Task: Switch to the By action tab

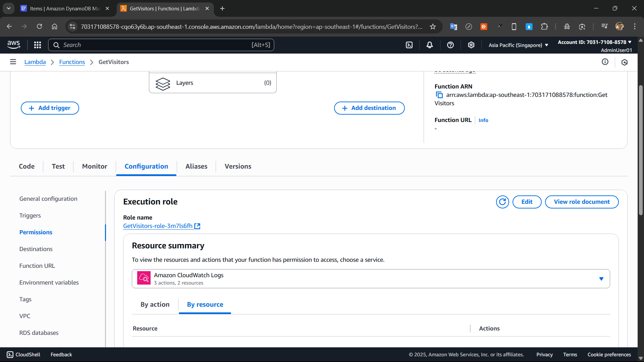Action: pos(155,304)
